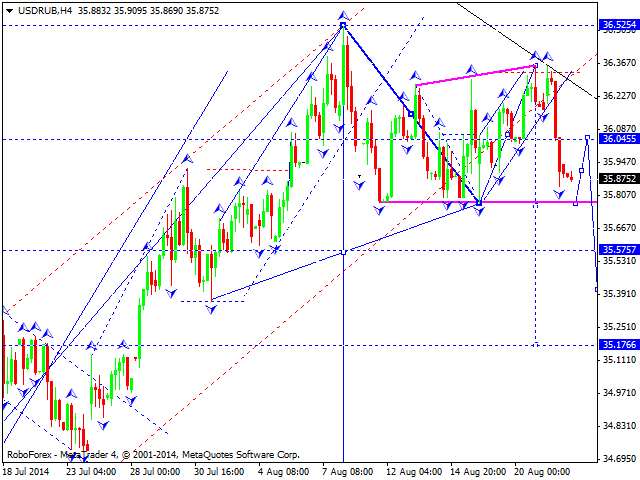
Task: Select the forecast marker square near 36.0455
Action: click(x=587, y=138)
